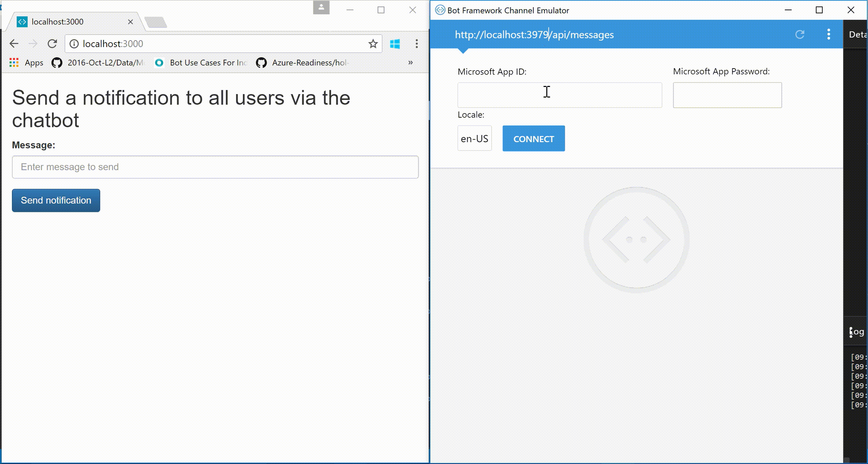
Task: Click the browser reload/refresh icon
Action: tap(52, 43)
